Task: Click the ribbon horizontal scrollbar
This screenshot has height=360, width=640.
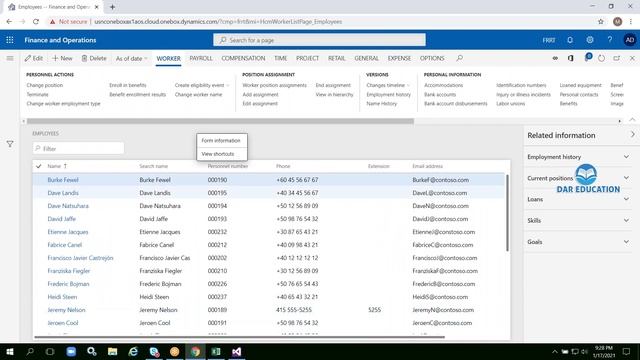Action: 220,121
